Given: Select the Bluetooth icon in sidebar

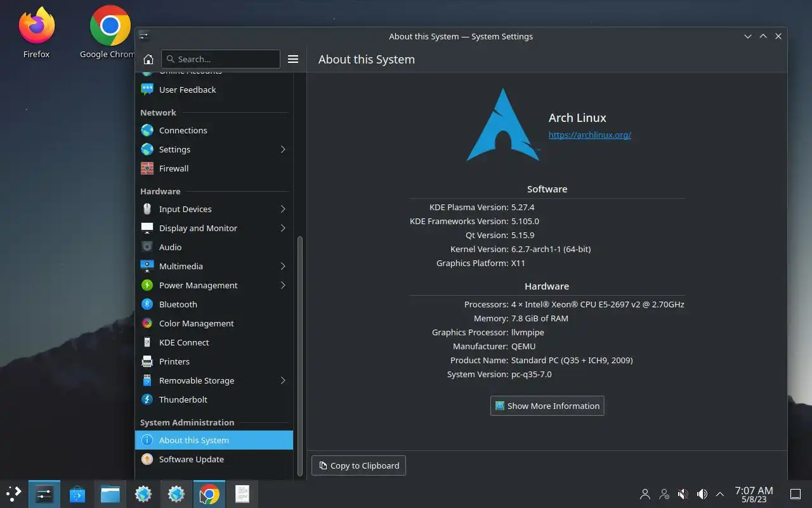Looking at the screenshot, I should [x=147, y=304].
